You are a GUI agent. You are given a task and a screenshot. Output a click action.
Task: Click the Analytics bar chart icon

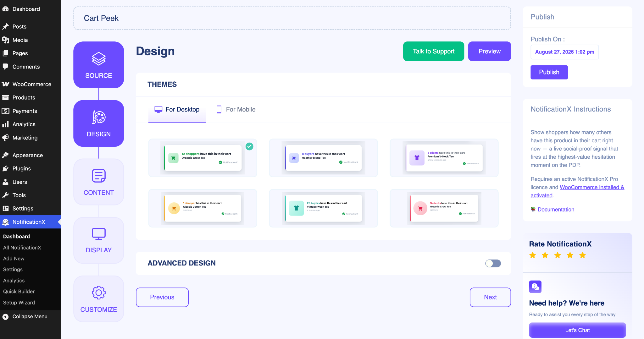tap(5, 124)
